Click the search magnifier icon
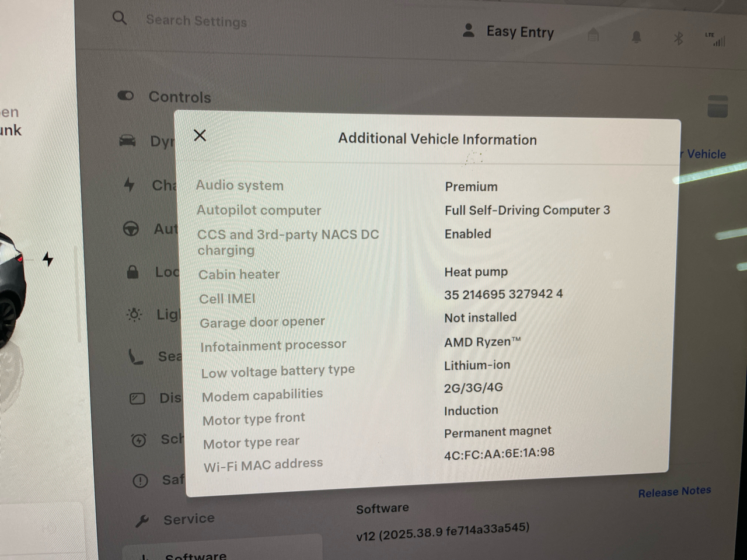Viewport: 747px width, 560px height. (x=120, y=18)
